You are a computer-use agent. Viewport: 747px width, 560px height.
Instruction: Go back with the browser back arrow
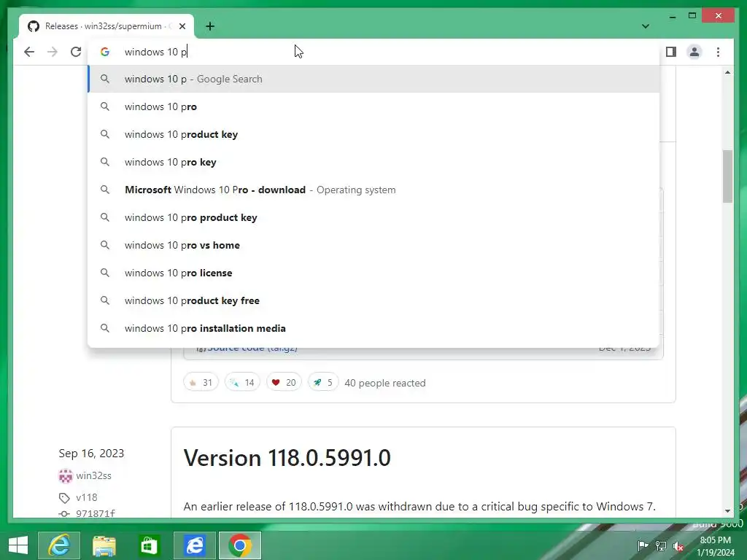(29, 52)
